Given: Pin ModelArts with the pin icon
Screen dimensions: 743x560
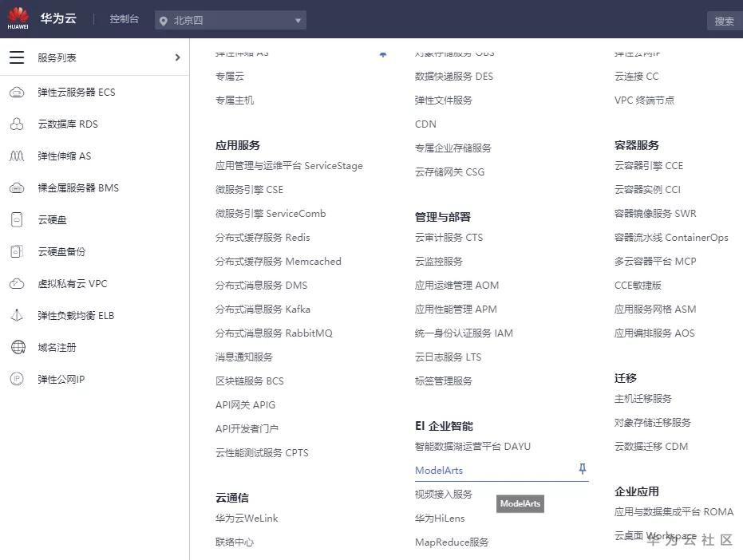Looking at the screenshot, I should 583,468.
